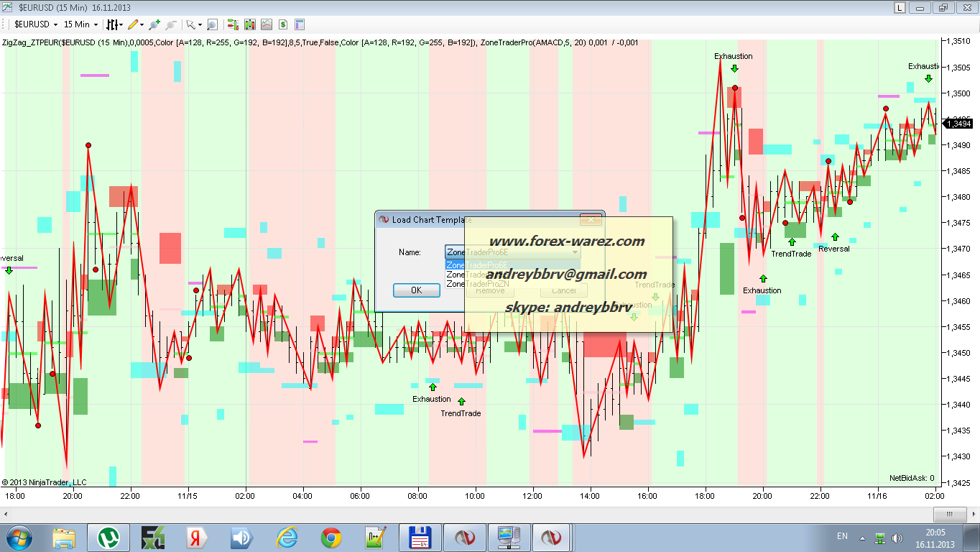The height and width of the screenshot is (552, 980).
Task: Click the zoom in magnifier icon
Action: coord(154,24)
